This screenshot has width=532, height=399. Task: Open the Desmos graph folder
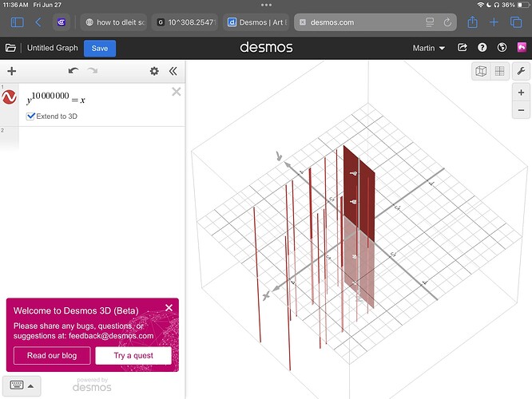pyautogui.click(x=10, y=48)
